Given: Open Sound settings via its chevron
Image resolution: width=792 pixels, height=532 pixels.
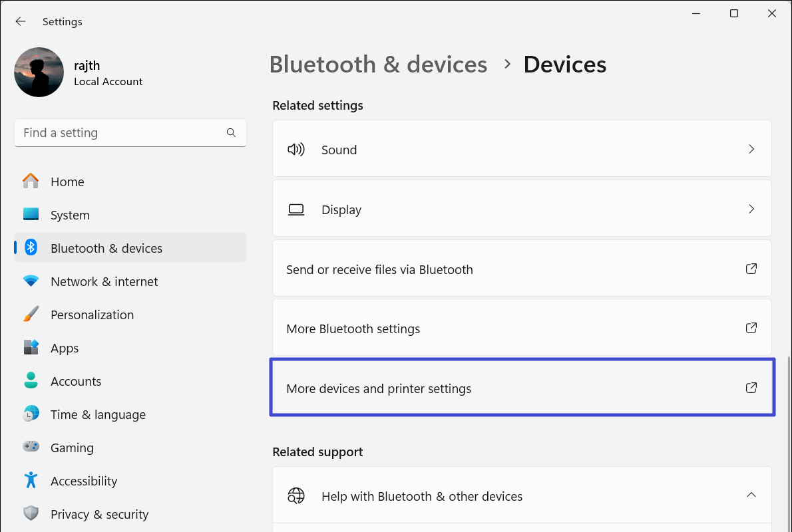Looking at the screenshot, I should coord(751,150).
